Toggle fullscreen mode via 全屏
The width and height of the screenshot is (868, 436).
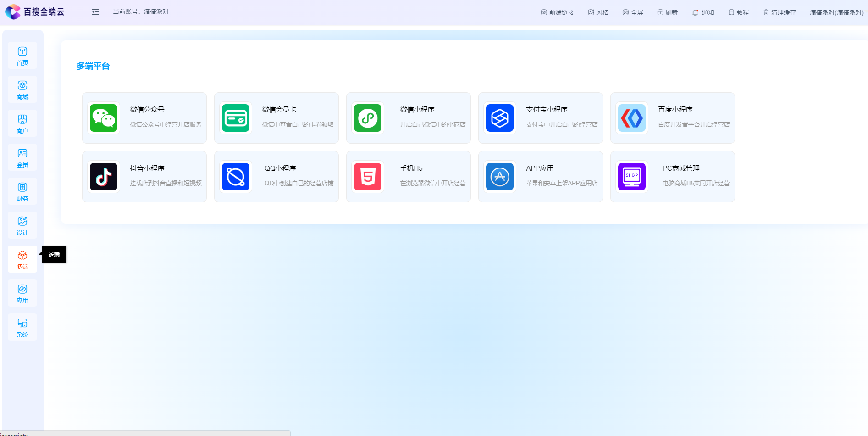pyautogui.click(x=633, y=12)
